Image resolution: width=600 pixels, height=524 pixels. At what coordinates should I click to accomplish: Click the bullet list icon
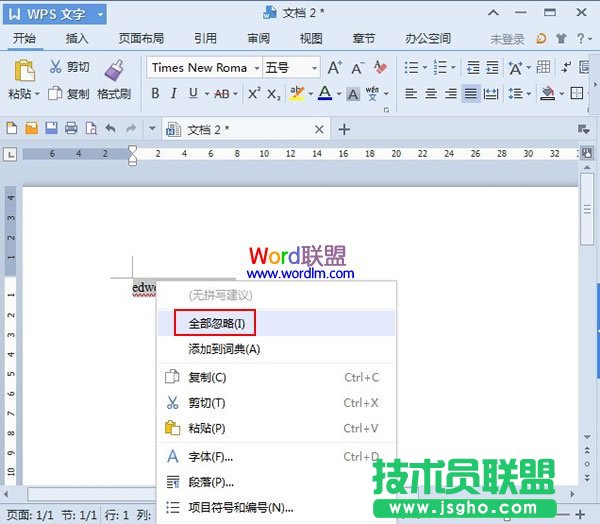pos(412,68)
